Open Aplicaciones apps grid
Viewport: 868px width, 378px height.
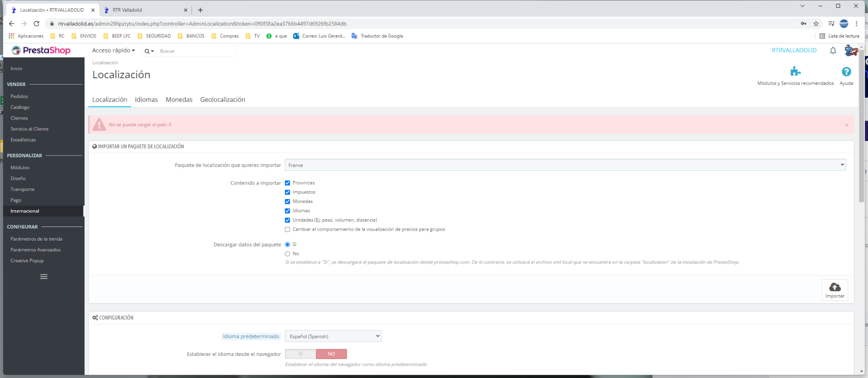point(26,36)
